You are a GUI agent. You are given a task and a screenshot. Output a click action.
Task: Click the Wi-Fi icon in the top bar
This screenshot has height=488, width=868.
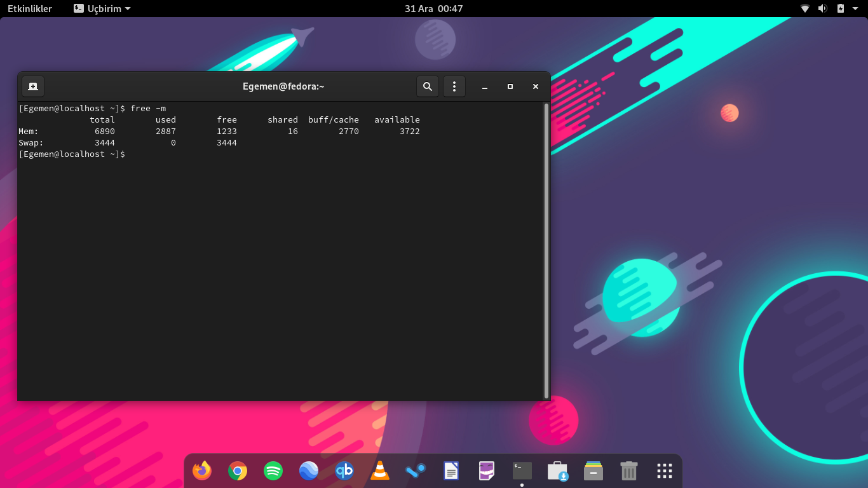805,8
